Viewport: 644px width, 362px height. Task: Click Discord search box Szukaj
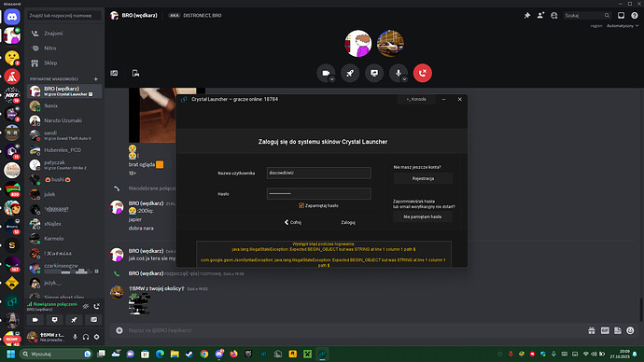click(x=587, y=16)
